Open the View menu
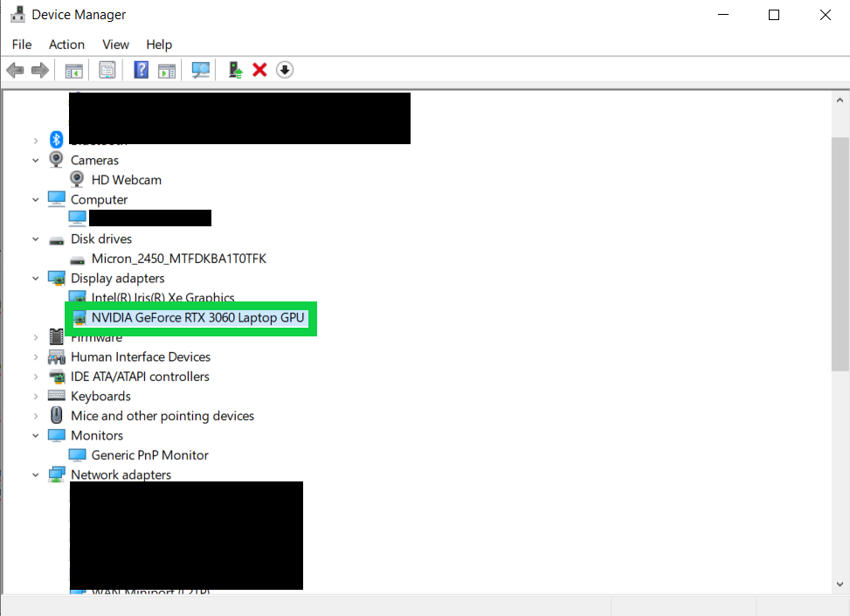850x616 pixels. [115, 45]
